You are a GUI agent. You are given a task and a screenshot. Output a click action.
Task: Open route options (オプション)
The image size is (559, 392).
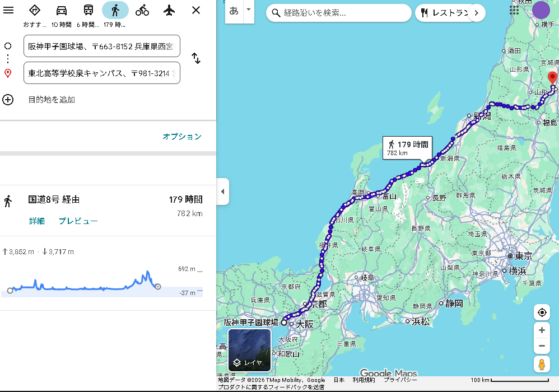click(181, 136)
